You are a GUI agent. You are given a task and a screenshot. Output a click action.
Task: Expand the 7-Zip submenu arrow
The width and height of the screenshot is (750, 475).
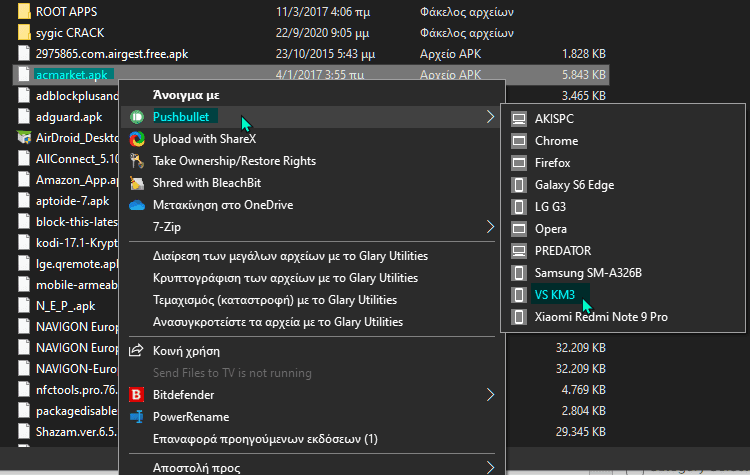coord(490,227)
